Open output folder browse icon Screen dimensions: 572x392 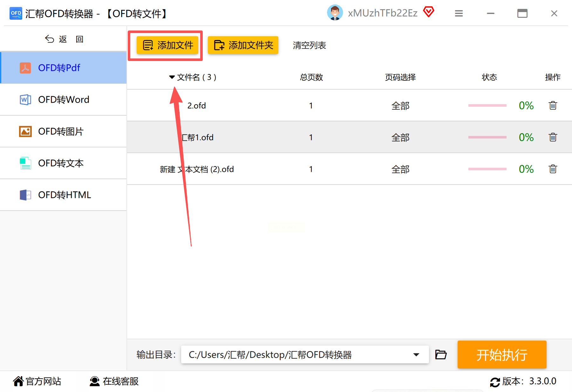point(441,355)
